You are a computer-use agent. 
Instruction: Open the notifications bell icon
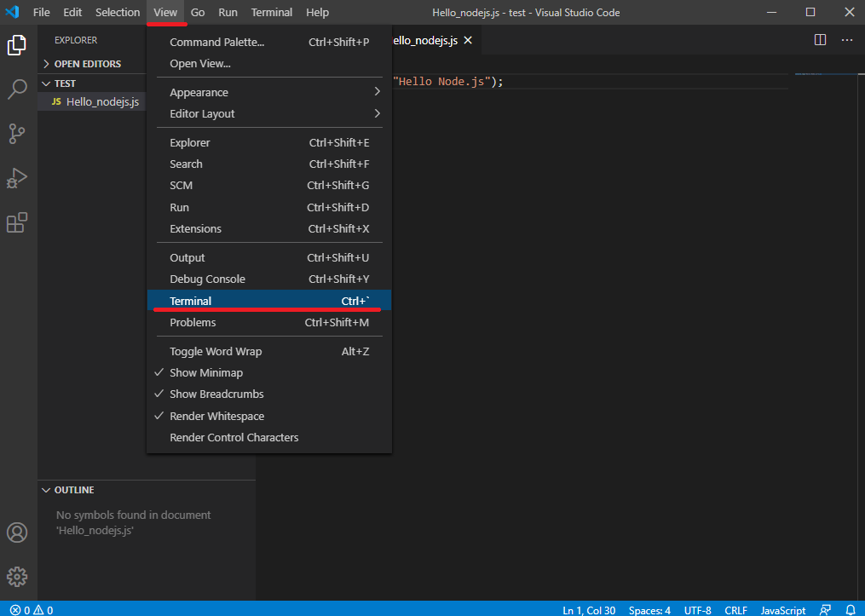[851, 610]
